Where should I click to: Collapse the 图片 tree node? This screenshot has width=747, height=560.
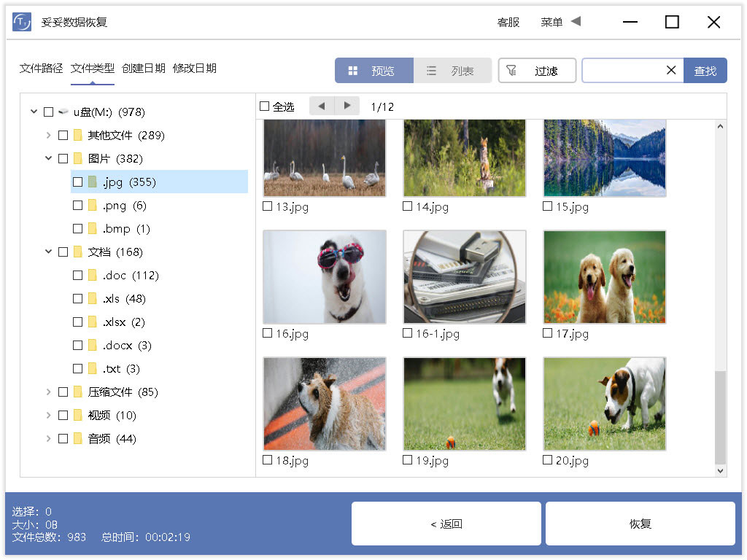48,158
